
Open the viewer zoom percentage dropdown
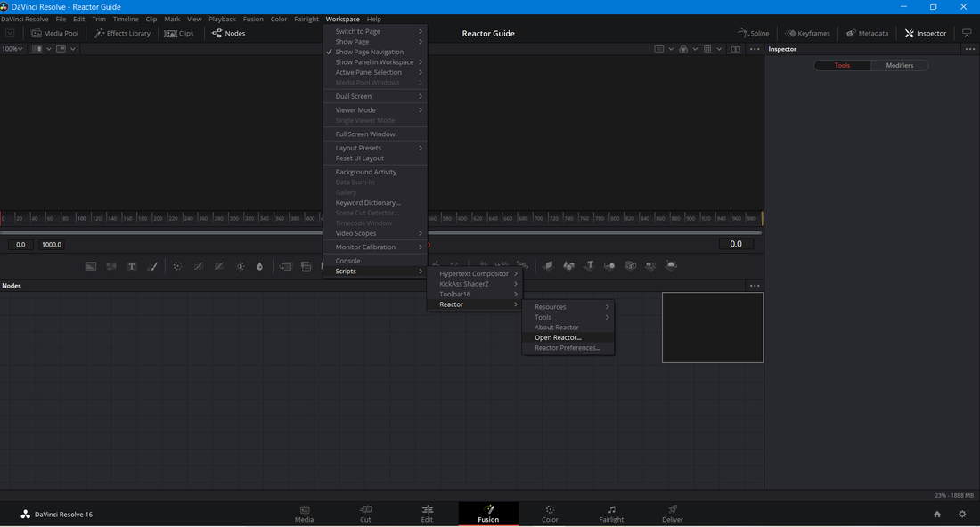[12, 49]
